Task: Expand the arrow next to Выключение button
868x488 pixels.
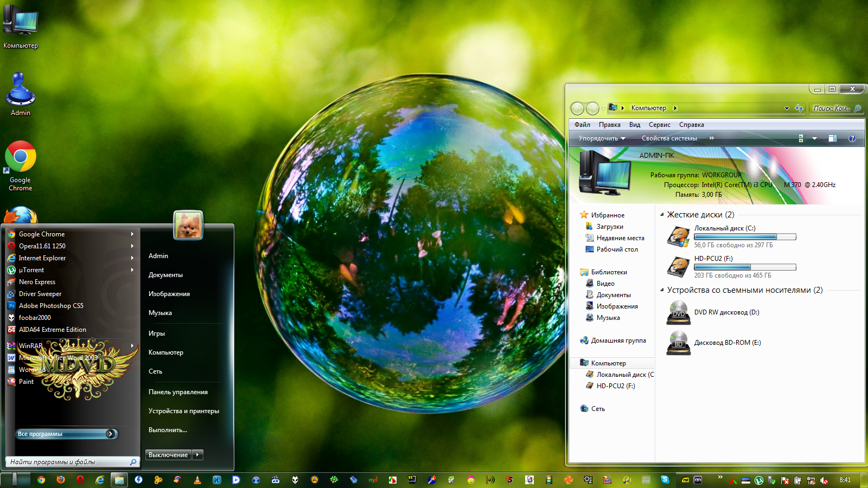Action: [x=197, y=455]
